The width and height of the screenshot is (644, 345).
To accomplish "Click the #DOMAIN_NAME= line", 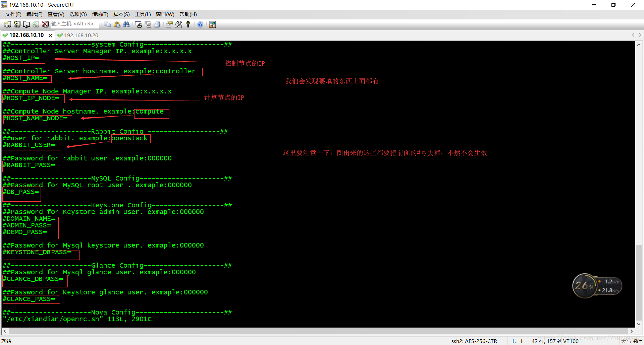I will [x=29, y=219].
